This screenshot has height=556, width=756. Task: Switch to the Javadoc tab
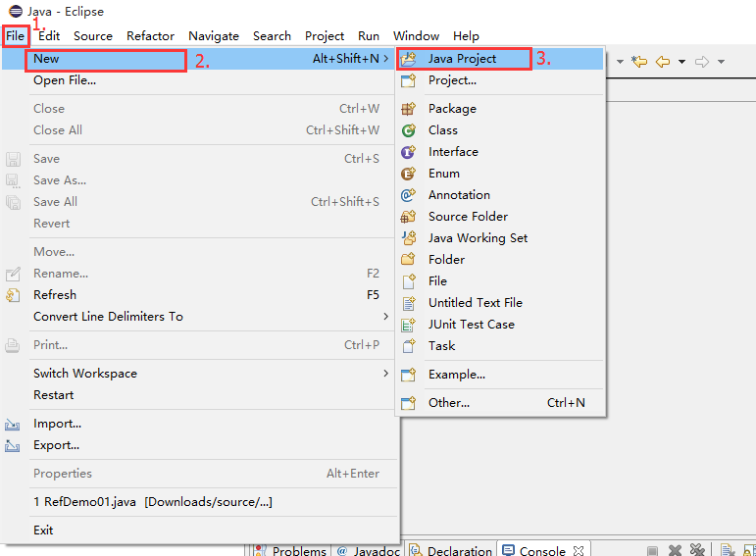coord(369,551)
